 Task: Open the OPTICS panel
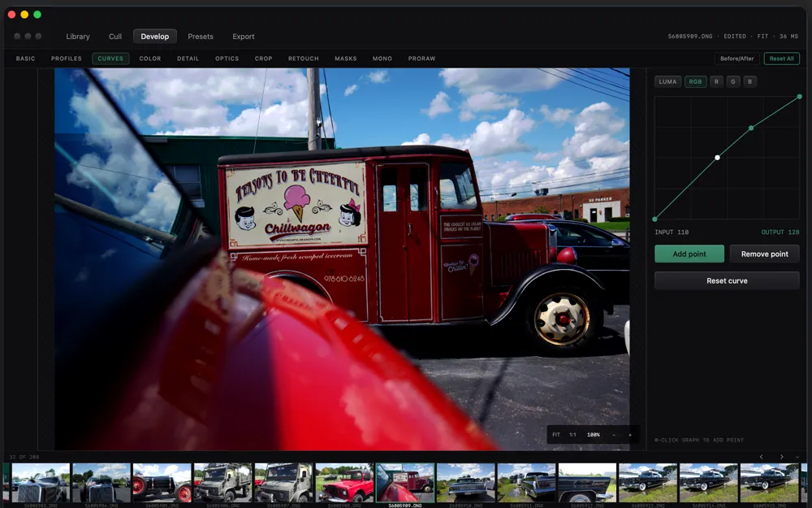227,59
